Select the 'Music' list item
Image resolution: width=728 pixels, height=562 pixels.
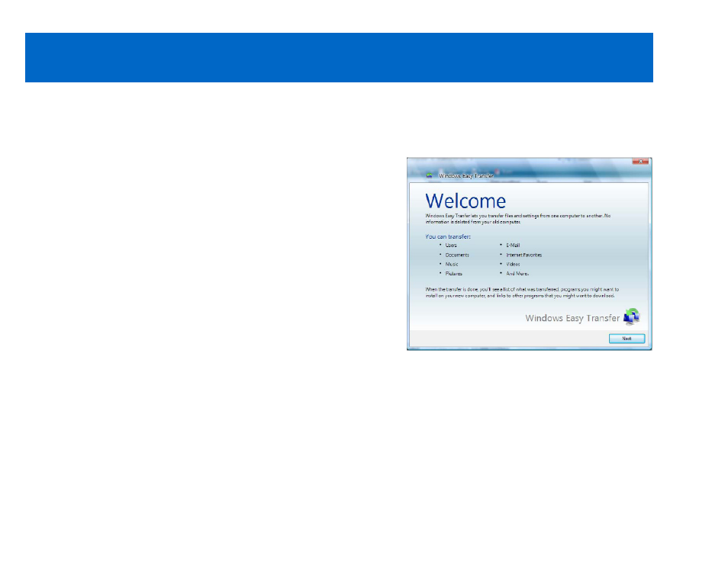(x=452, y=264)
